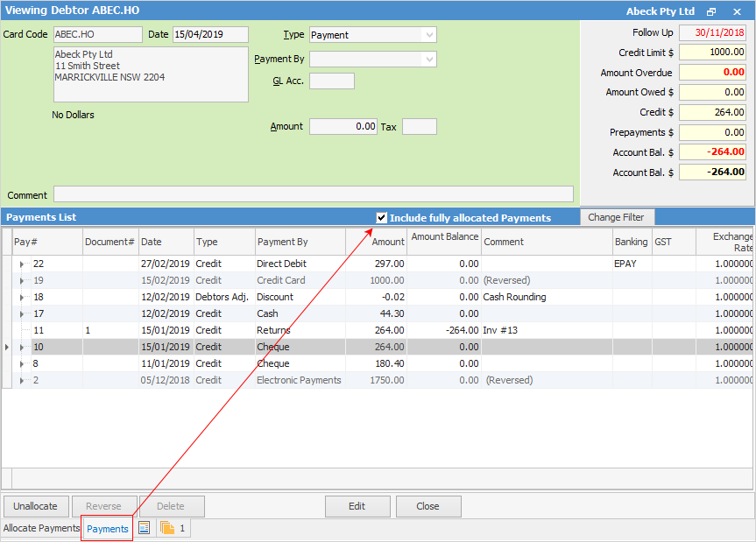Open the documents tab icon showing 1
The height and width of the screenshot is (542, 756).
point(173,529)
